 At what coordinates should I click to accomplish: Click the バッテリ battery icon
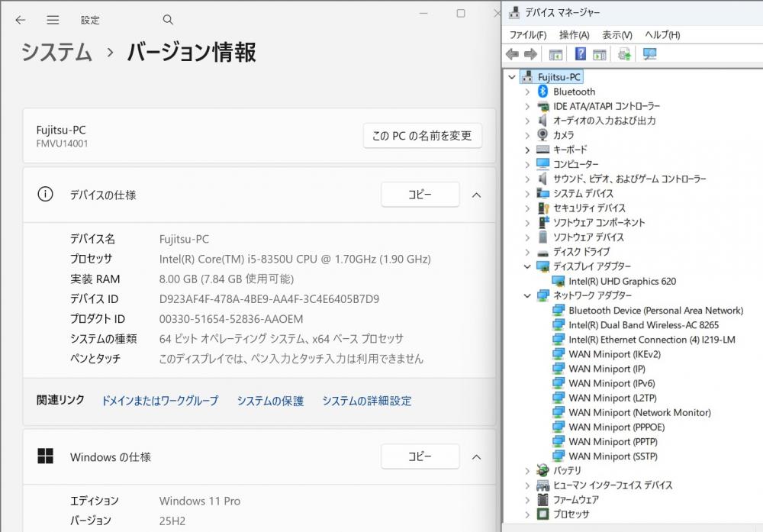(542, 470)
